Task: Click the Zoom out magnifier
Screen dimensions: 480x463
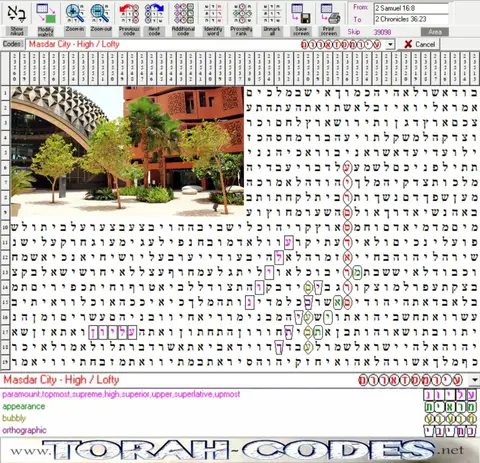Action: [101, 14]
